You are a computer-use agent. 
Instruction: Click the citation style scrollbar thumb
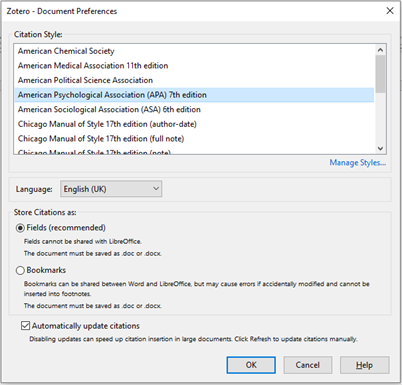point(380,74)
